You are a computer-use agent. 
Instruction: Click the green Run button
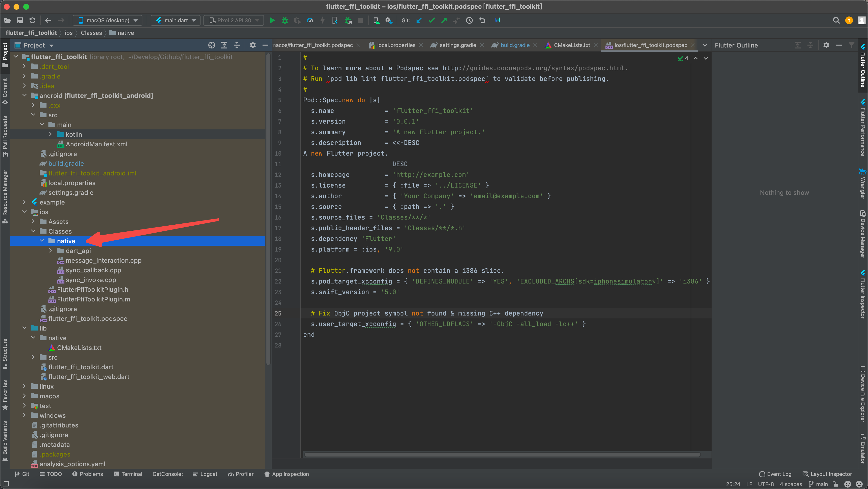272,21
